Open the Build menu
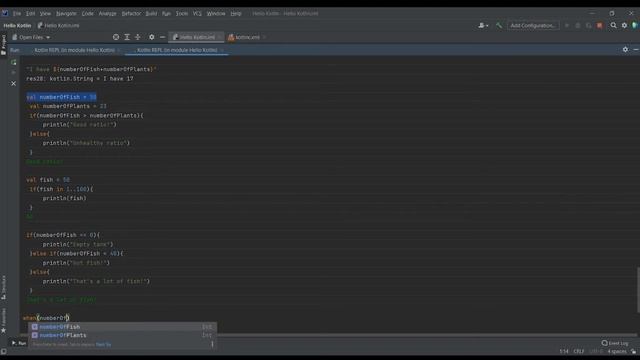 point(151,13)
